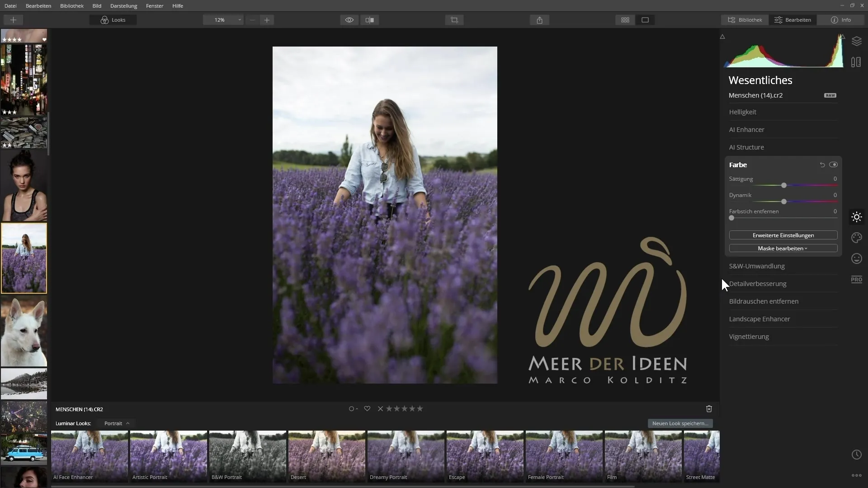Apply the Film look
The width and height of the screenshot is (868, 488).
pyautogui.click(x=643, y=456)
